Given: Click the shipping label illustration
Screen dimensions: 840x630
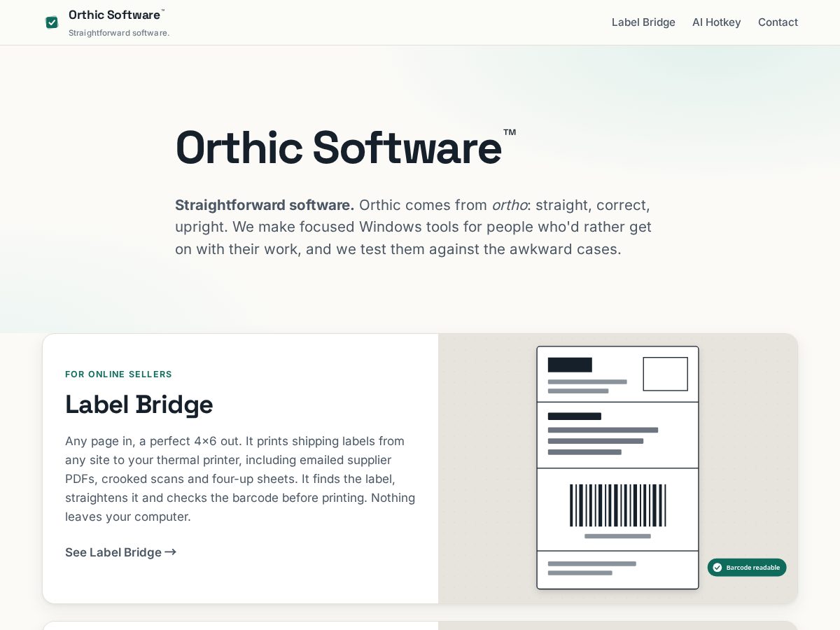Looking at the screenshot, I should tap(617, 468).
